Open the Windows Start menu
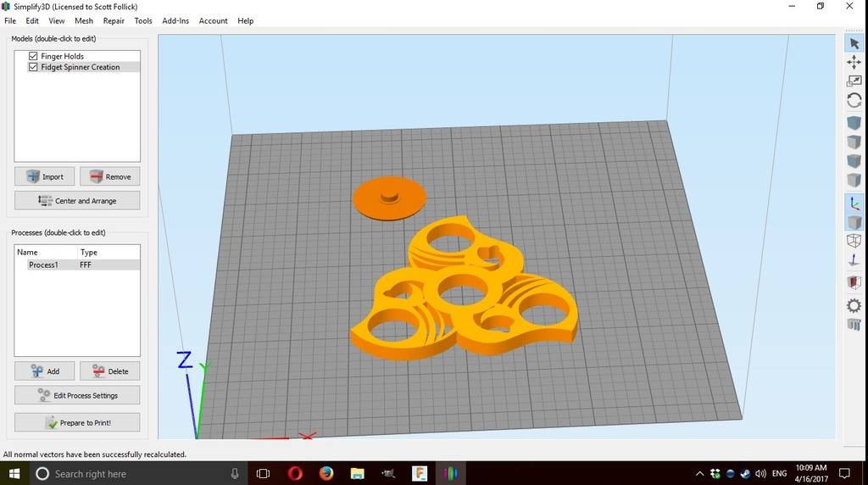 click(14, 473)
